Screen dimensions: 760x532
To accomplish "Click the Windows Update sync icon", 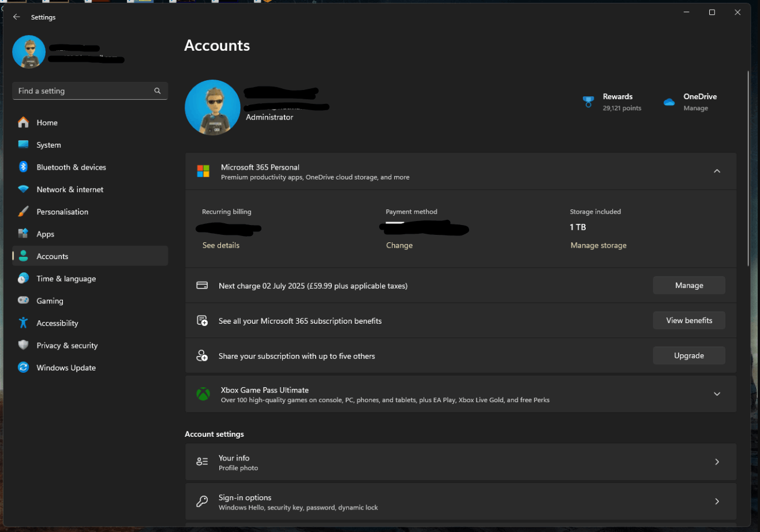I will (23, 368).
